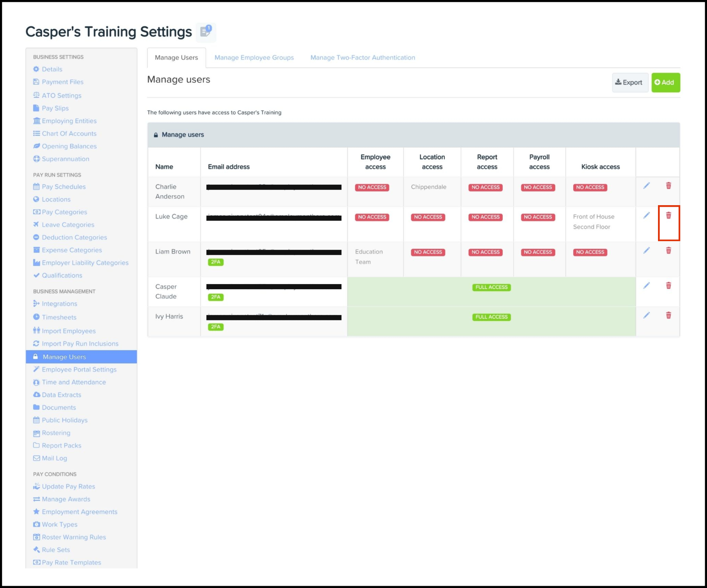
Task: Click edit pencil icon for Liam Brown
Action: pyautogui.click(x=646, y=251)
